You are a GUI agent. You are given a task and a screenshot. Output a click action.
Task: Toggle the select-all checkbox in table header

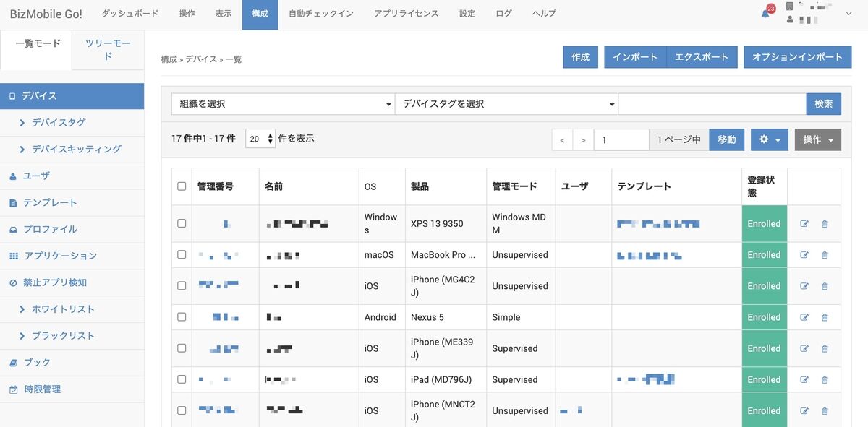tap(182, 186)
